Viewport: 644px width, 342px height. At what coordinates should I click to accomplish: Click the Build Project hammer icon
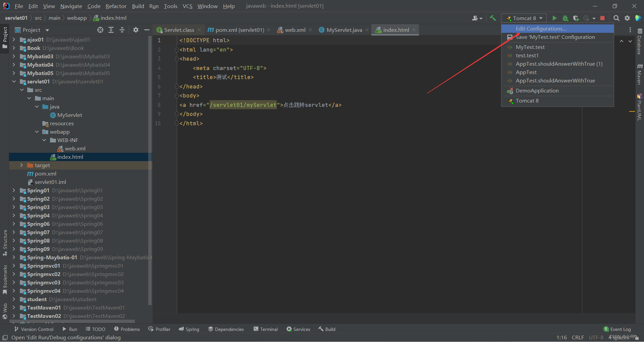tap(493, 18)
